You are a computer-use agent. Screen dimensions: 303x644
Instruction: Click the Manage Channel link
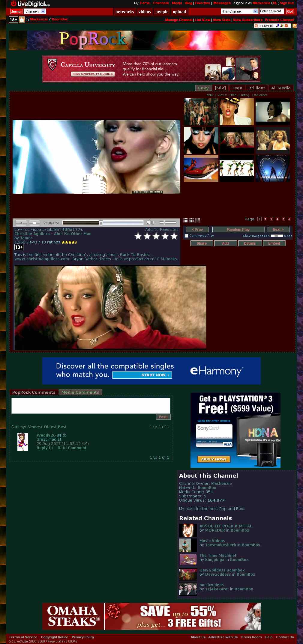(x=179, y=20)
